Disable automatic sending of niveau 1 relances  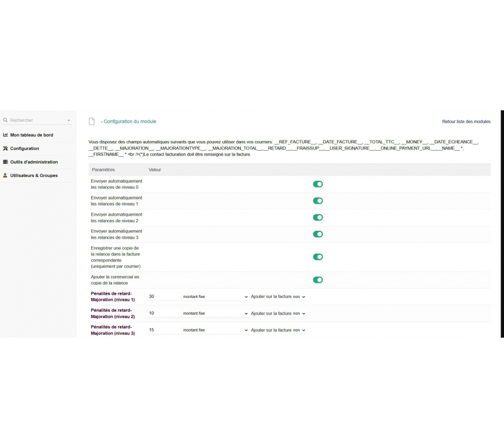[x=318, y=201]
